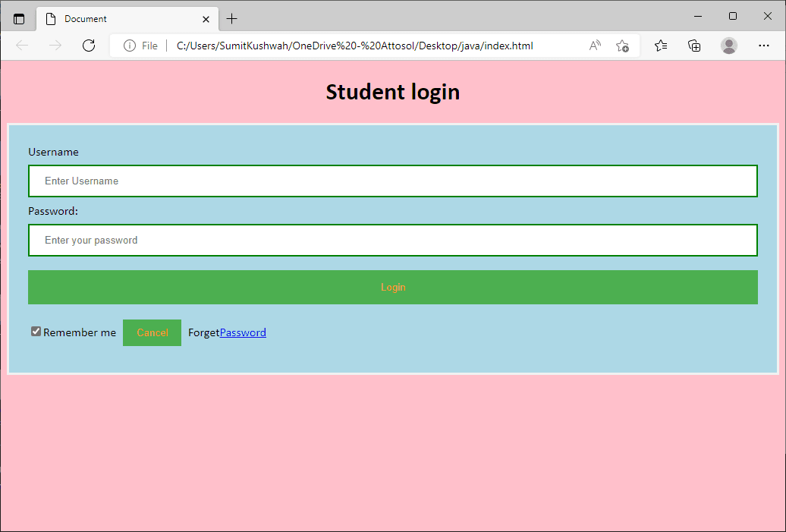This screenshot has height=532, width=786.
Task: Click the forward navigation arrow
Action: tap(55, 46)
